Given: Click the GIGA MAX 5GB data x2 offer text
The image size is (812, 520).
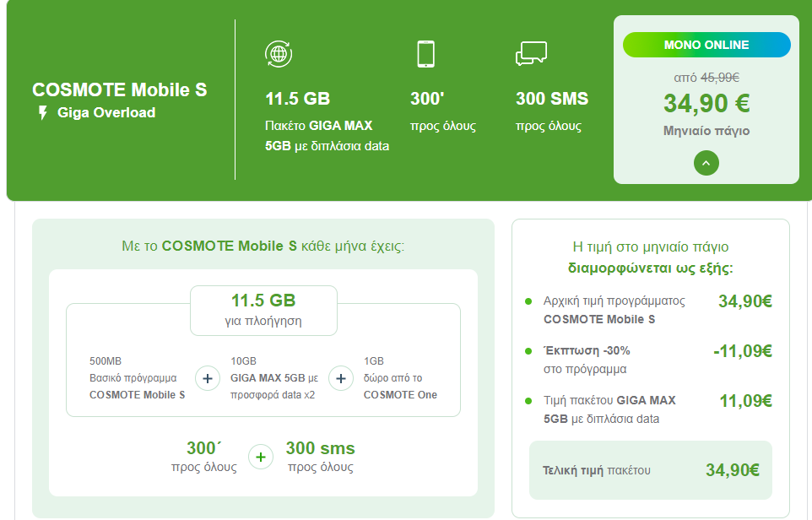Looking at the screenshot, I should click(x=274, y=378).
